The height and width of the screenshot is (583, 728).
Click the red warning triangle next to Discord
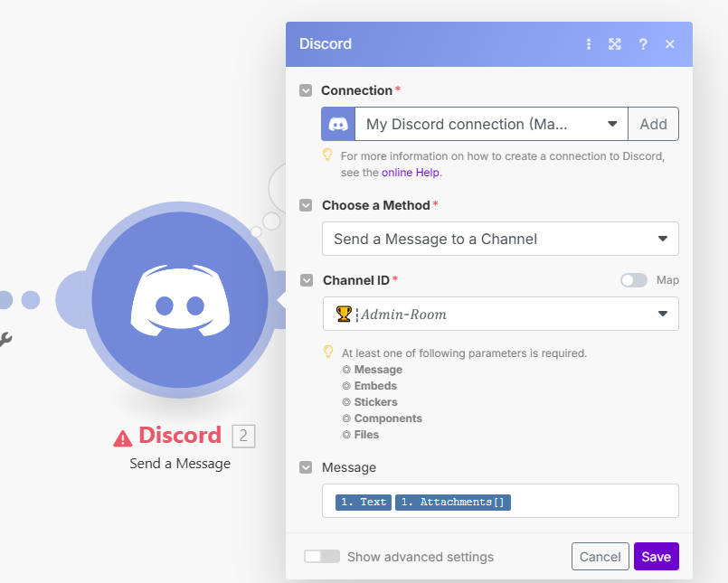pos(123,438)
